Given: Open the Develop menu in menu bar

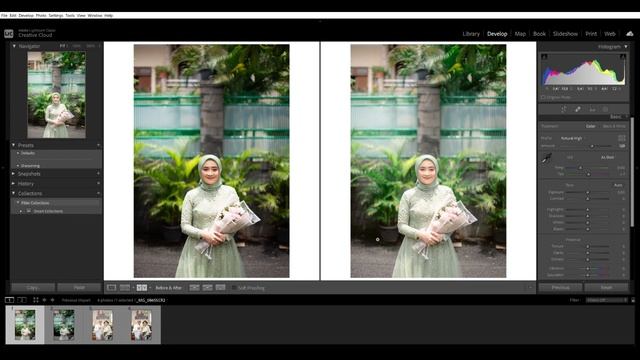Looking at the screenshot, I should point(26,15).
